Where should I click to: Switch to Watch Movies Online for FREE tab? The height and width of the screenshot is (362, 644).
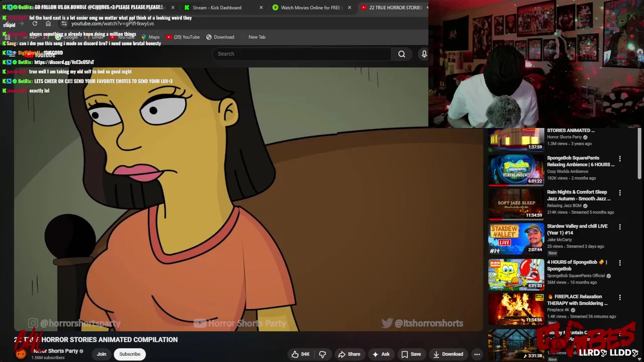click(x=310, y=8)
